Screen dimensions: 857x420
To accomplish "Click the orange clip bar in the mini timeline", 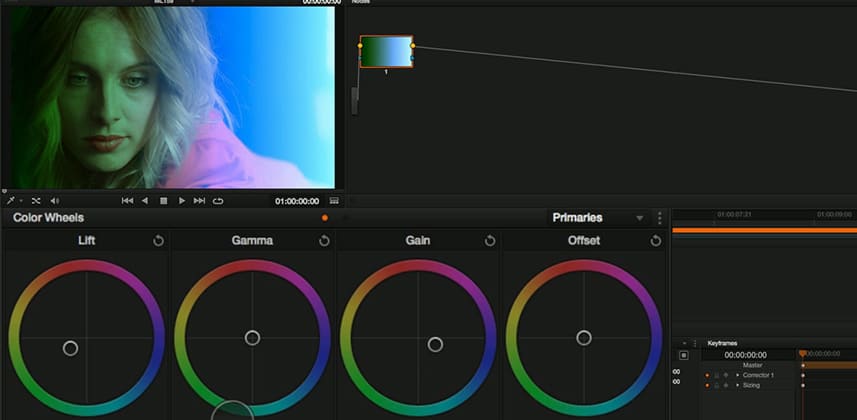I will (x=764, y=230).
